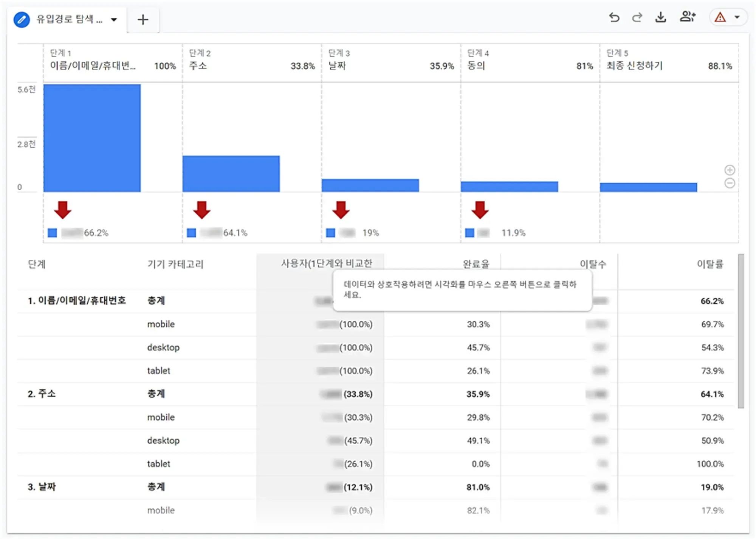This screenshot has width=756, height=539.
Task: Click the redo arrow icon
Action: pos(637,17)
